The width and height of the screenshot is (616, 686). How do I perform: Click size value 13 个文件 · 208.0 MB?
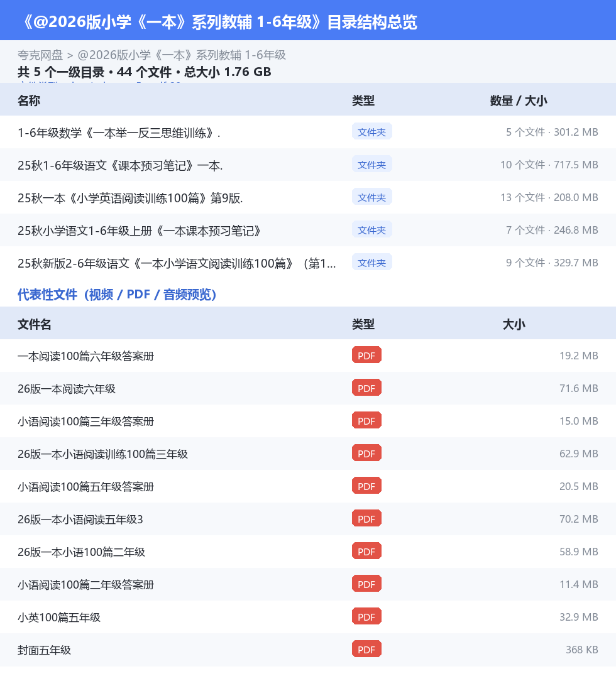[549, 197]
